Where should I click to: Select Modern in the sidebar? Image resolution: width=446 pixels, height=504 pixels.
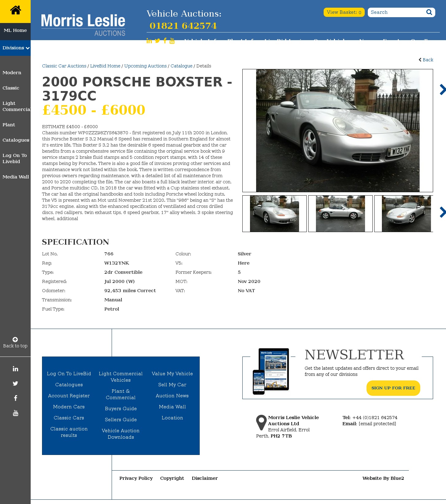click(x=12, y=73)
